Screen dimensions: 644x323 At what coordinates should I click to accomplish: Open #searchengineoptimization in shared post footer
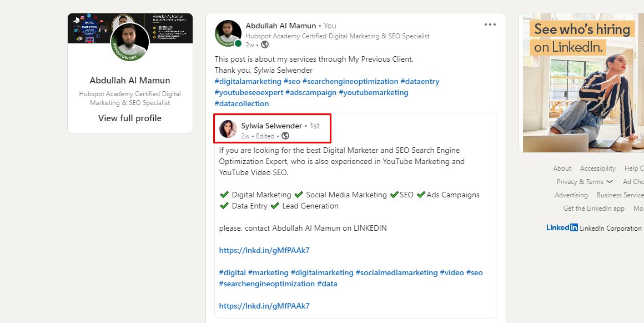(267, 284)
